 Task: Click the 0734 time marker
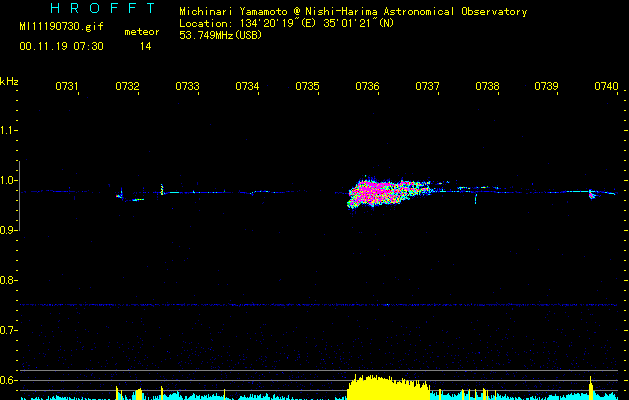pos(247,86)
